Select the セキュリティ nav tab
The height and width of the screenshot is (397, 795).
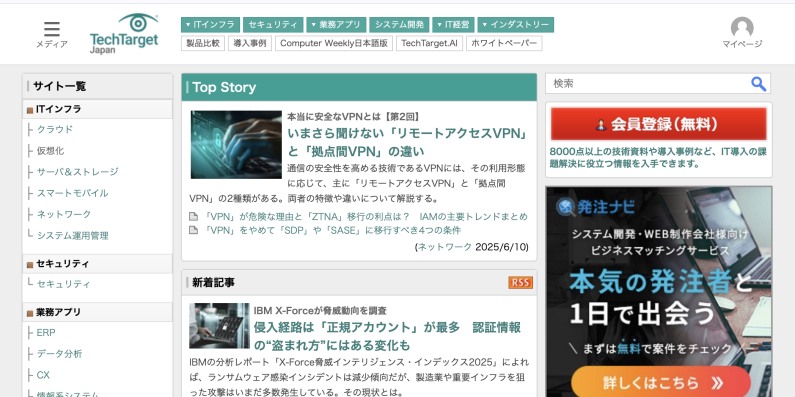coord(273,25)
